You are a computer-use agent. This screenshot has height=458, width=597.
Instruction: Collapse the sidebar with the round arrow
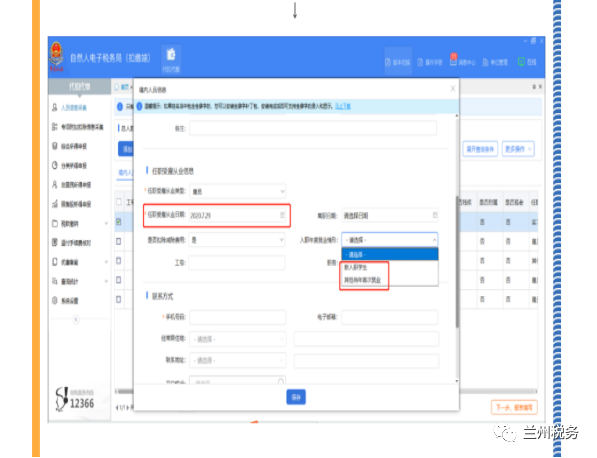[76, 319]
